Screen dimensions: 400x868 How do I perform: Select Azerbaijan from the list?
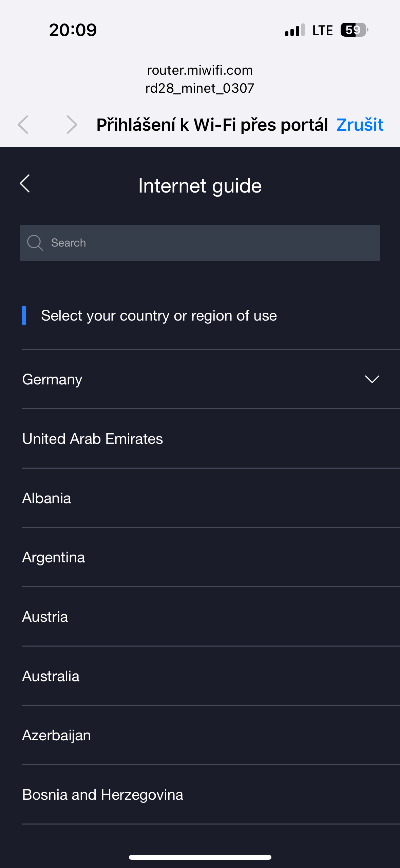[57, 735]
